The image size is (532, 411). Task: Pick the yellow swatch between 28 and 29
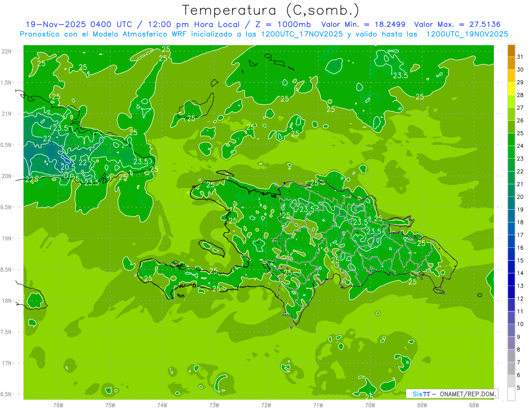tap(511, 89)
